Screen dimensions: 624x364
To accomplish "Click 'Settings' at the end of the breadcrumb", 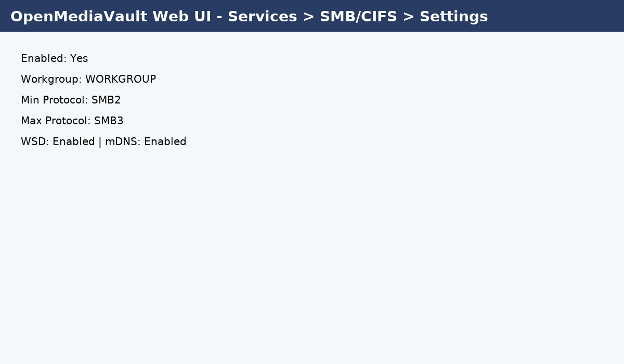I will pyautogui.click(x=453, y=17).
